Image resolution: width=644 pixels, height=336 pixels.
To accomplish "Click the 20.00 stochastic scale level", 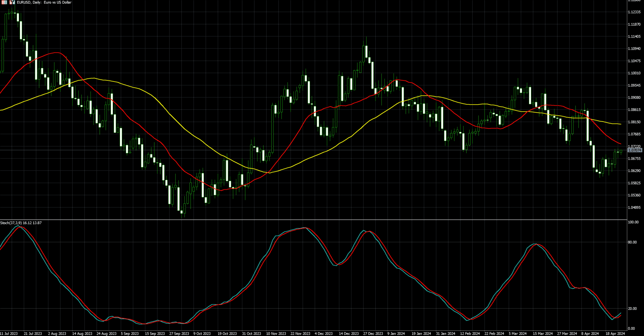I will pyautogui.click(x=632, y=309).
